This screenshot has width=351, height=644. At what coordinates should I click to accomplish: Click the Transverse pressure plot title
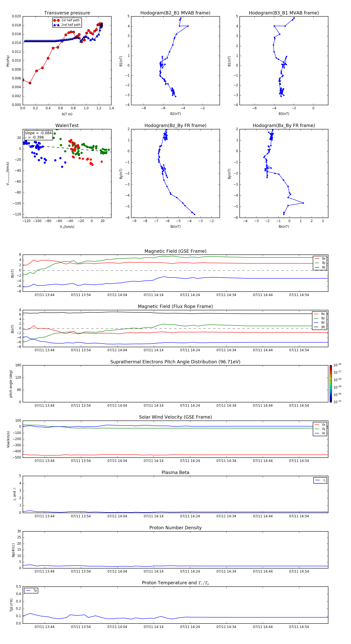click(x=67, y=13)
